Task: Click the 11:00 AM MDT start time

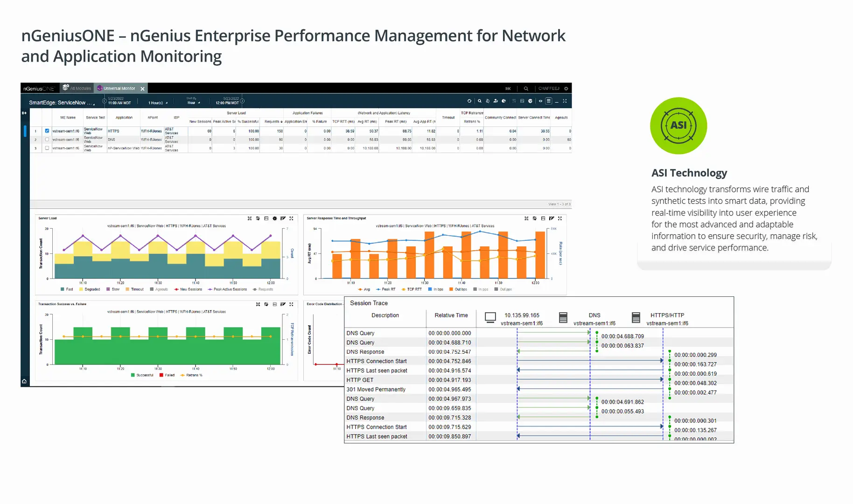Action: coord(119,103)
